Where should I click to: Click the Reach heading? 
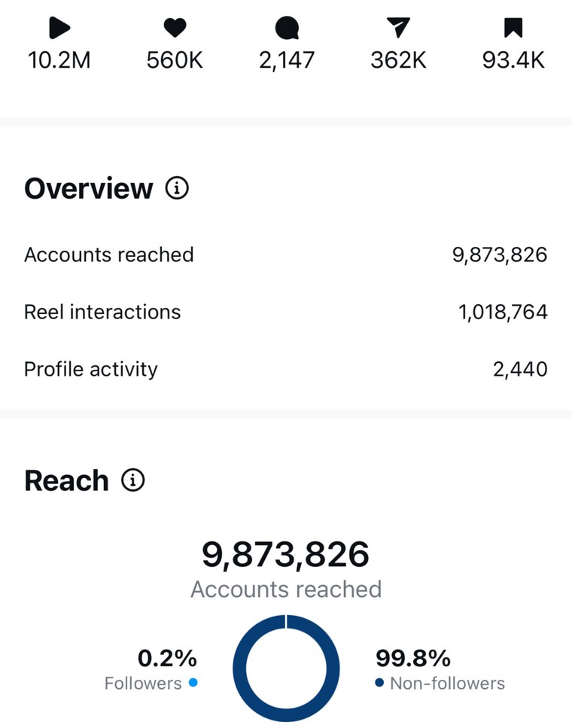66,480
